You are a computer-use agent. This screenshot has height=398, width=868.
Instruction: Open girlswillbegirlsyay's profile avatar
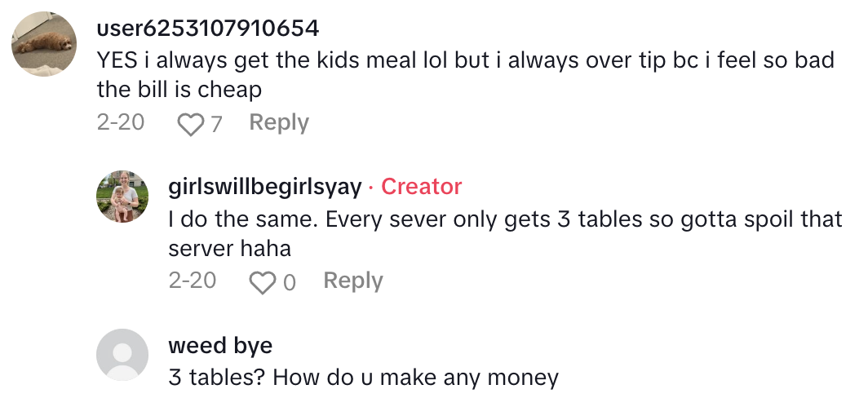(122, 196)
